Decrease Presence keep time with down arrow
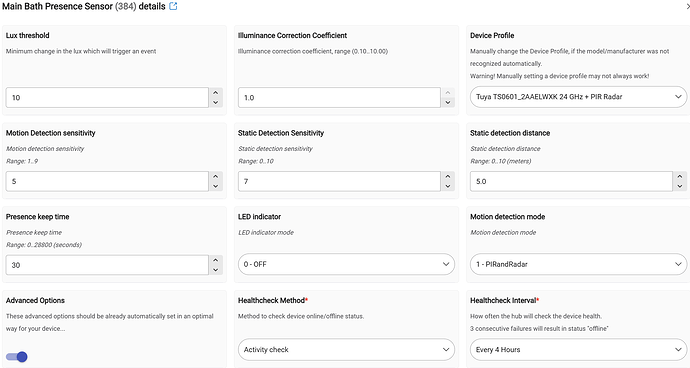 216,270
